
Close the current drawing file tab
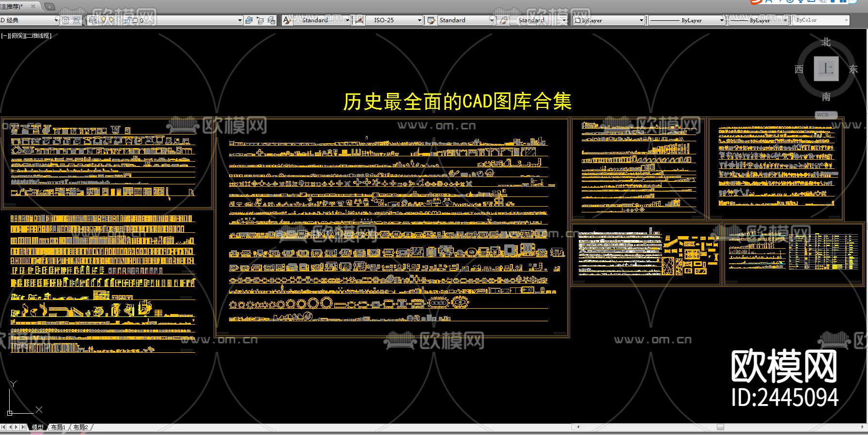33,7
